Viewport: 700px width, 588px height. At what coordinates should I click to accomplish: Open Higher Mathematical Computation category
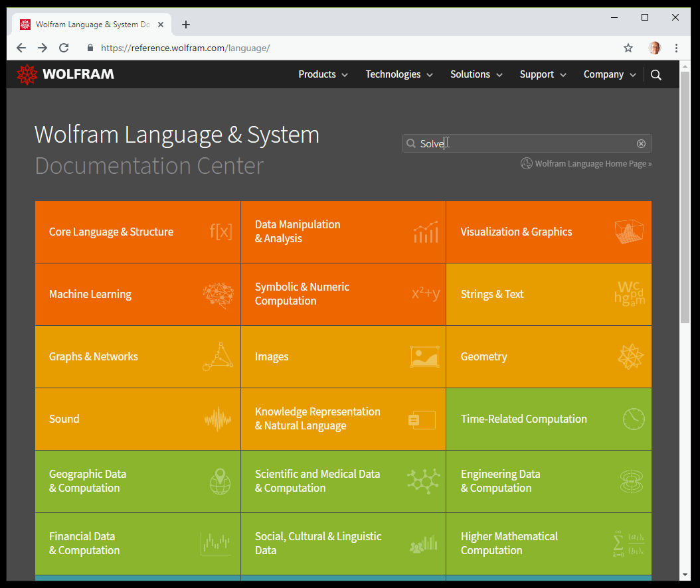point(549,544)
